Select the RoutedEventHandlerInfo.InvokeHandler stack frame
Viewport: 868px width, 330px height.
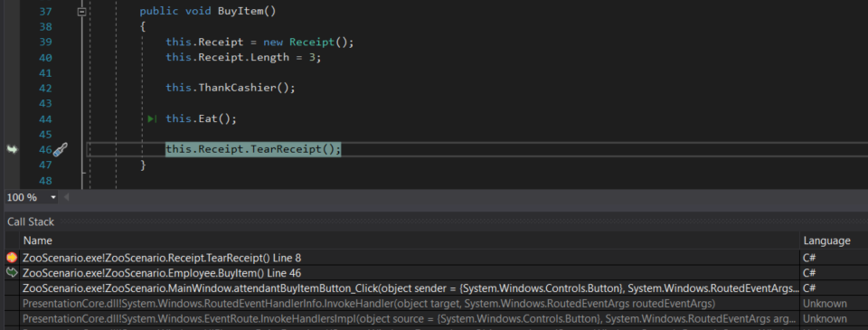(410, 304)
